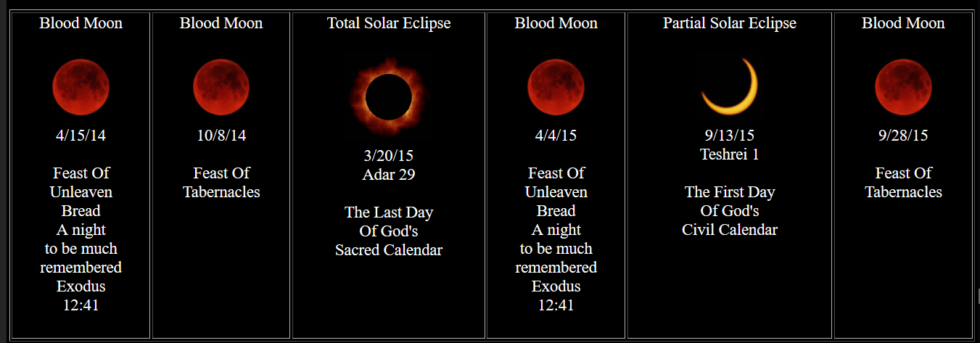Click "Feast Of Tabernacles" below 10/8/14
The image size is (980, 343).
tap(221, 183)
